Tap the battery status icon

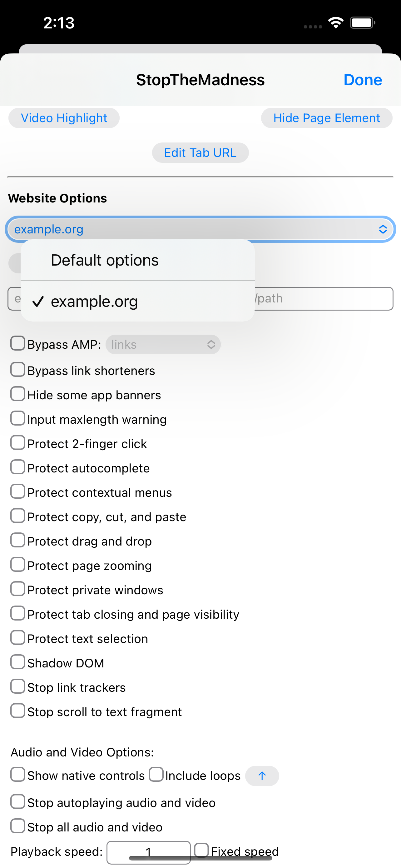click(x=362, y=23)
